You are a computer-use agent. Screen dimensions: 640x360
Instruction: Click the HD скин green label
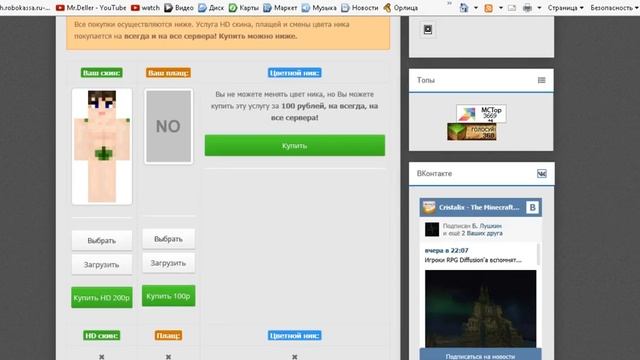[x=102, y=336]
